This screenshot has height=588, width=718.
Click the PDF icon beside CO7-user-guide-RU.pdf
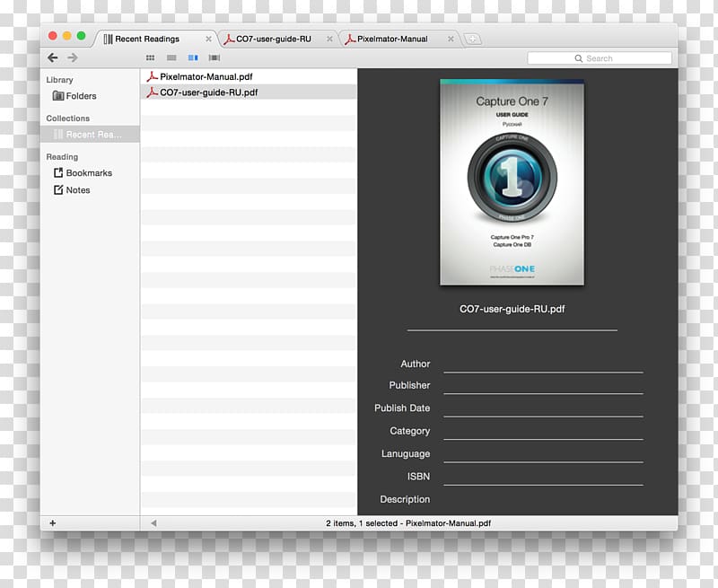[x=152, y=92]
